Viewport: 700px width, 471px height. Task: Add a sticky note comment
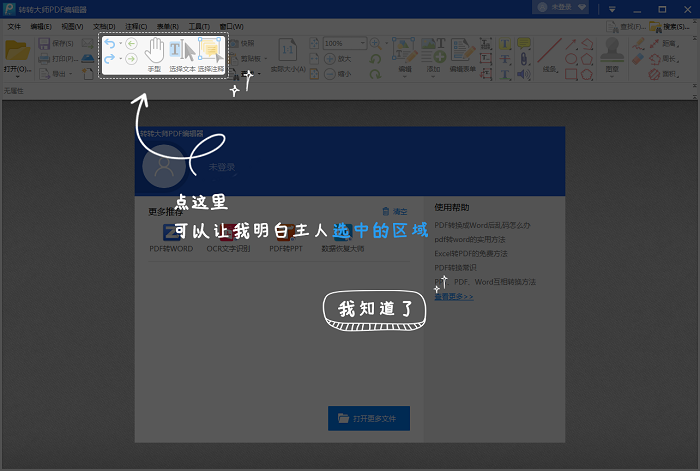point(524,43)
